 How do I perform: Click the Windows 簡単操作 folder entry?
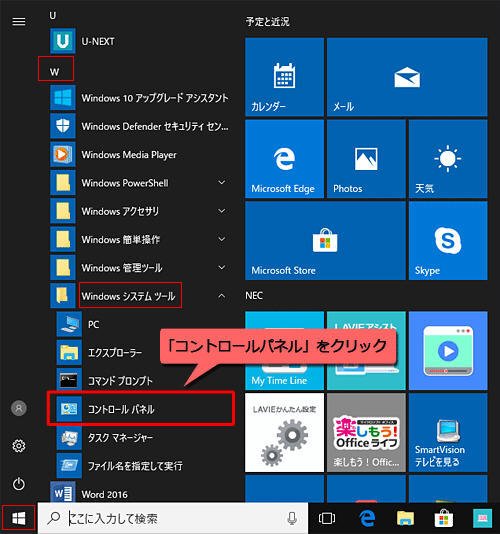pos(140,239)
